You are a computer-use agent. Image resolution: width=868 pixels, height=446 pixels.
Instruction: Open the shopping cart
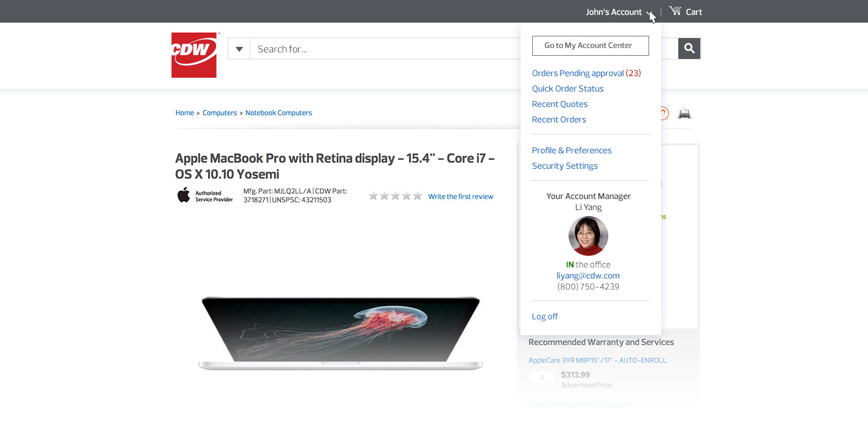(685, 12)
